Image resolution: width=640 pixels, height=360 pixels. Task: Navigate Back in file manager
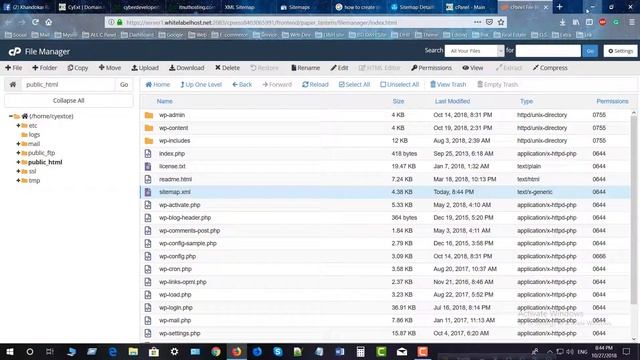242,84
